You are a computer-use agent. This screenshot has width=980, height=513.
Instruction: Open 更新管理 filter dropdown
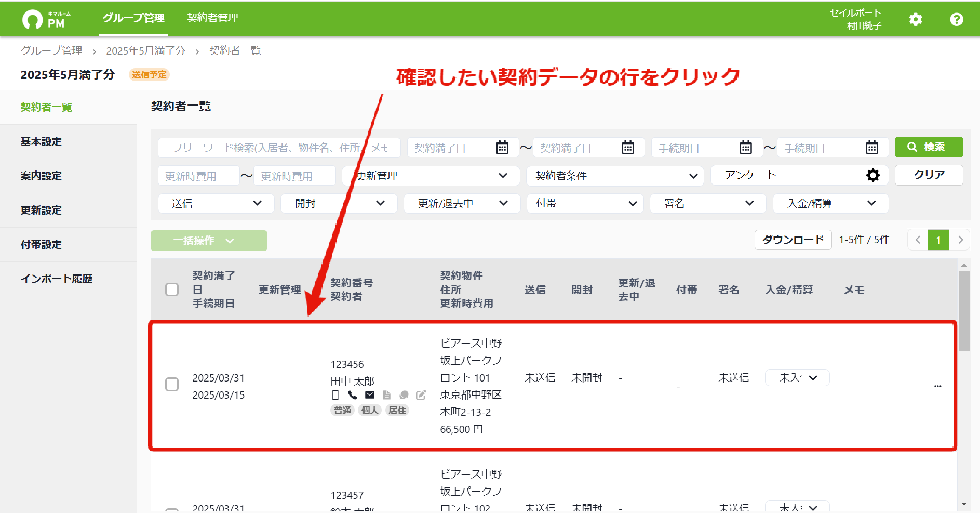pyautogui.click(x=431, y=176)
